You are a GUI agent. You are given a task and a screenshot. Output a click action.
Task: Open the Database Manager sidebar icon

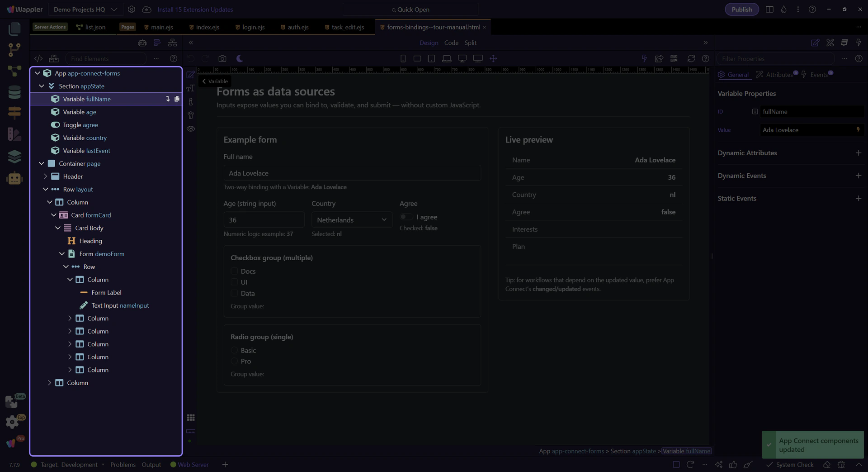(14, 92)
